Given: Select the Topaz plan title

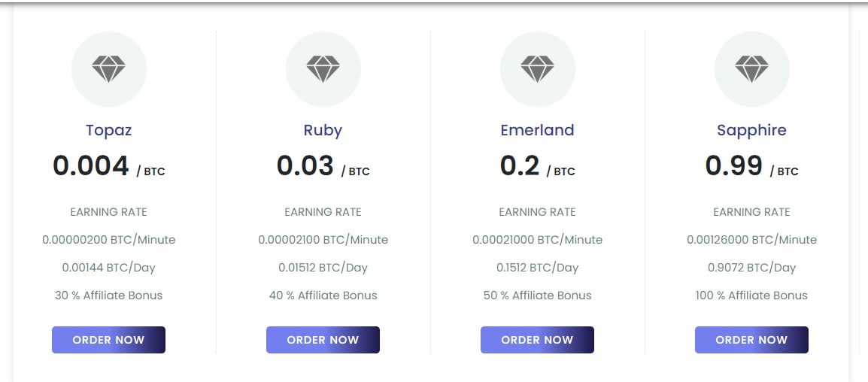Looking at the screenshot, I should click(x=108, y=130).
